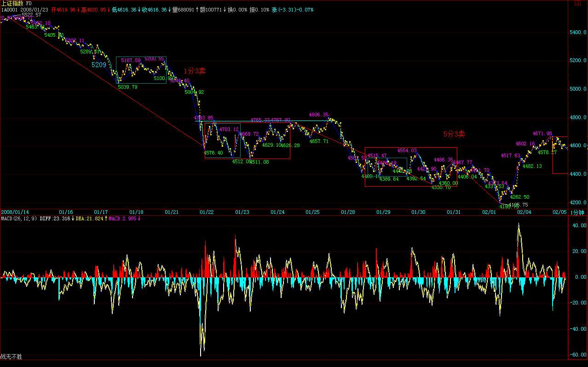Open the 1分钟 period selector
Image resolution: width=588 pixels, height=367 pixels.
coord(577,212)
